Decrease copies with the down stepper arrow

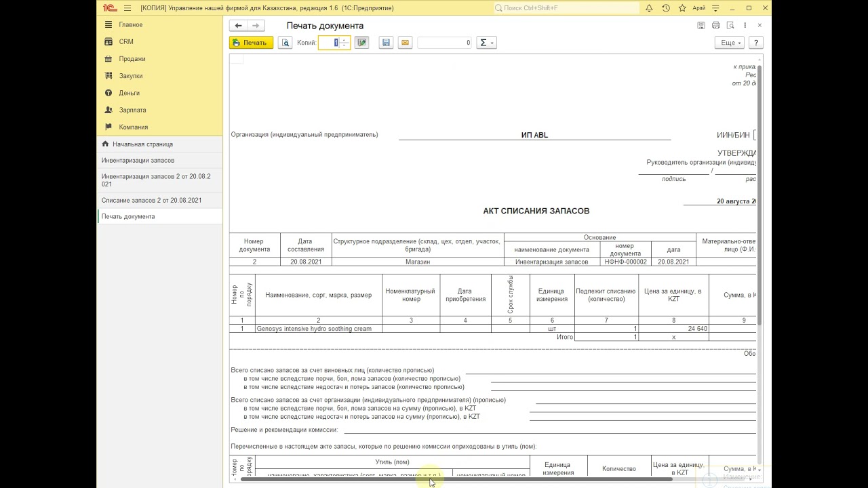(344, 46)
